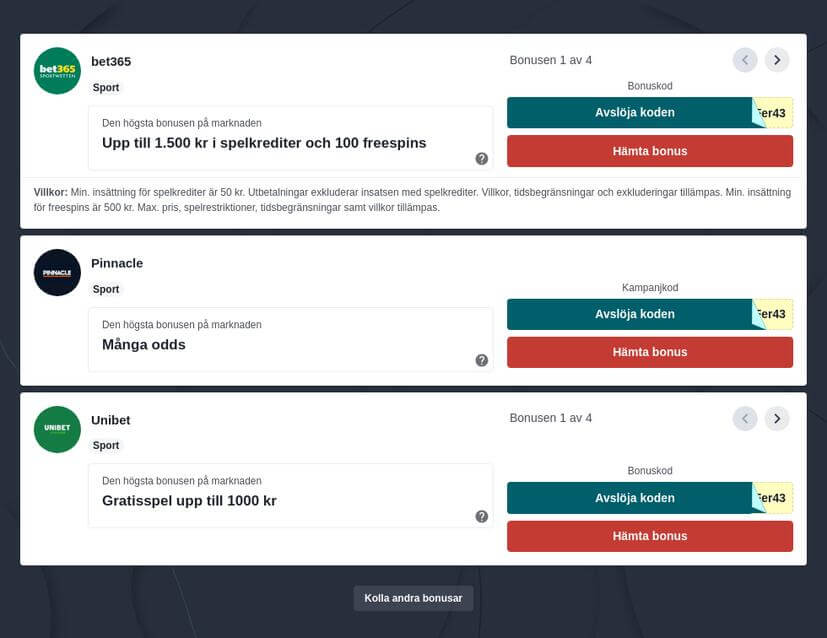Select the Sport label under Unibet
827x638 pixels.
pyautogui.click(x=105, y=445)
